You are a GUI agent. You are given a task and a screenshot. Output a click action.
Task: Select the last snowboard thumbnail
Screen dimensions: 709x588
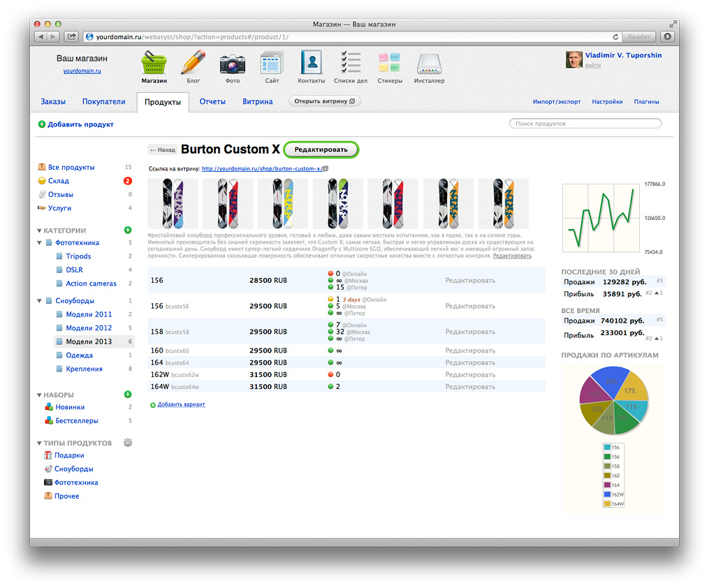point(503,204)
